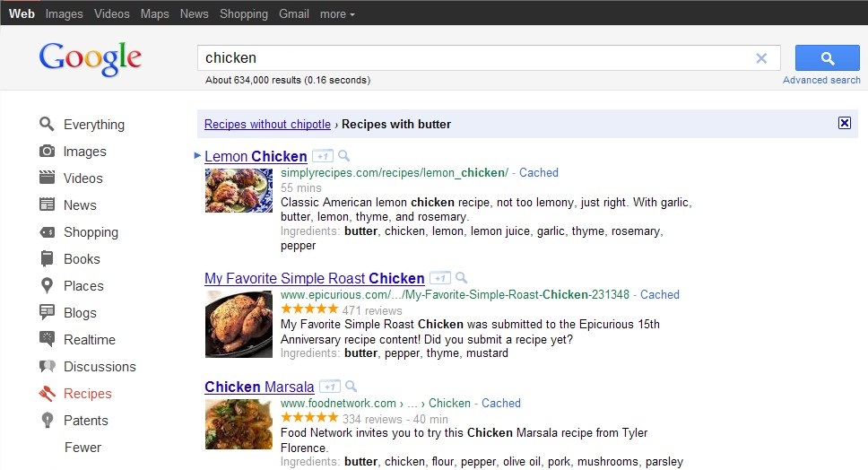
Task: Open the Advanced search link
Action: point(821,80)
